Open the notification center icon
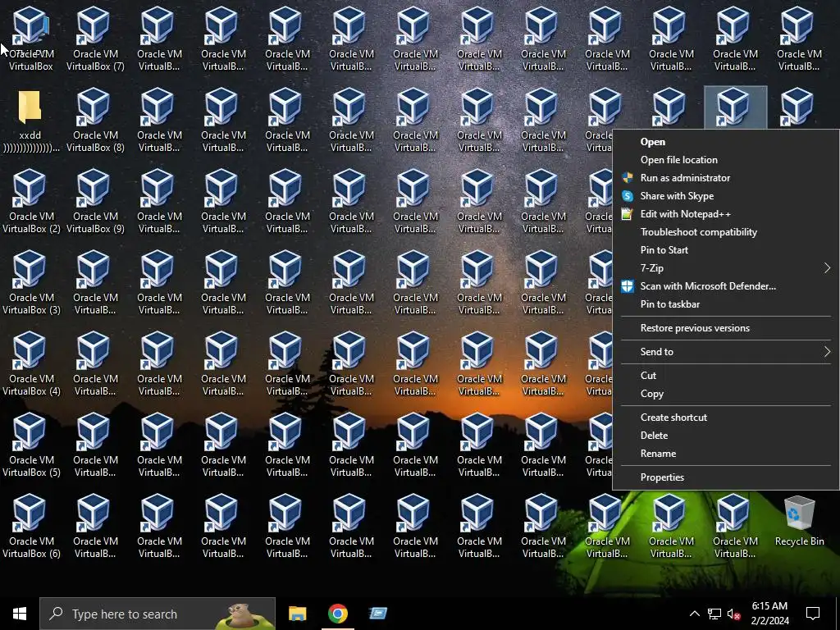This screenshot has height=630, width=840. tap(813, 614)
